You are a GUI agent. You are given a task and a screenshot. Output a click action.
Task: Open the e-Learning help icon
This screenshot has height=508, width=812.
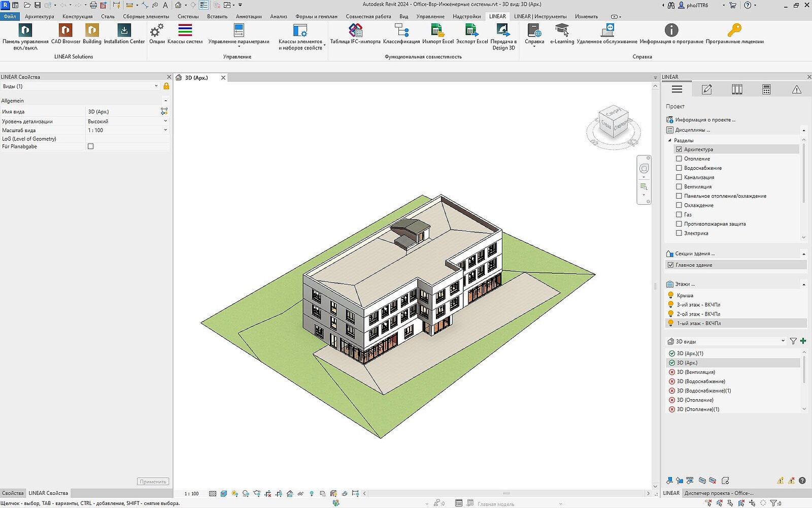(x=562, y=31)
